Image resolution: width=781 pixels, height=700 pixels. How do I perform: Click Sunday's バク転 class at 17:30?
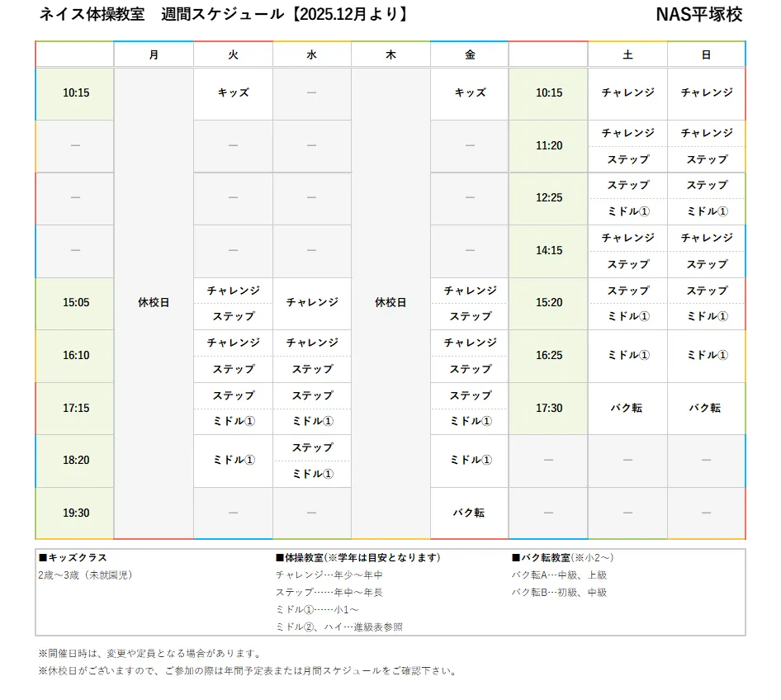tap(706, 408)
